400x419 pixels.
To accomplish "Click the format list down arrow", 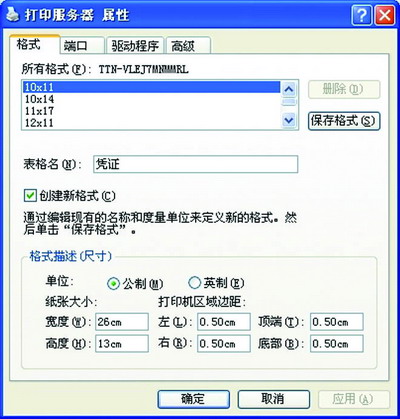I will tap(289, 120).
